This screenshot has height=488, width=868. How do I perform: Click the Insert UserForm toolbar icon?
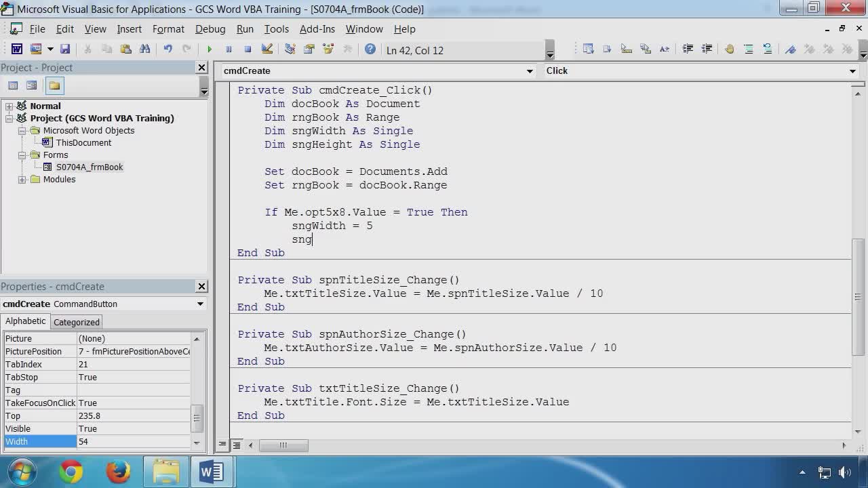(36, 49)
